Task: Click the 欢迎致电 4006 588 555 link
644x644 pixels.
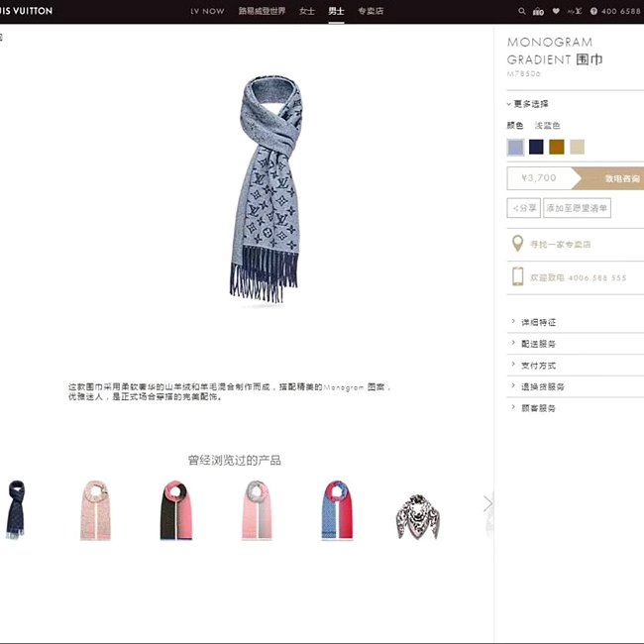Action: [578, 277]
